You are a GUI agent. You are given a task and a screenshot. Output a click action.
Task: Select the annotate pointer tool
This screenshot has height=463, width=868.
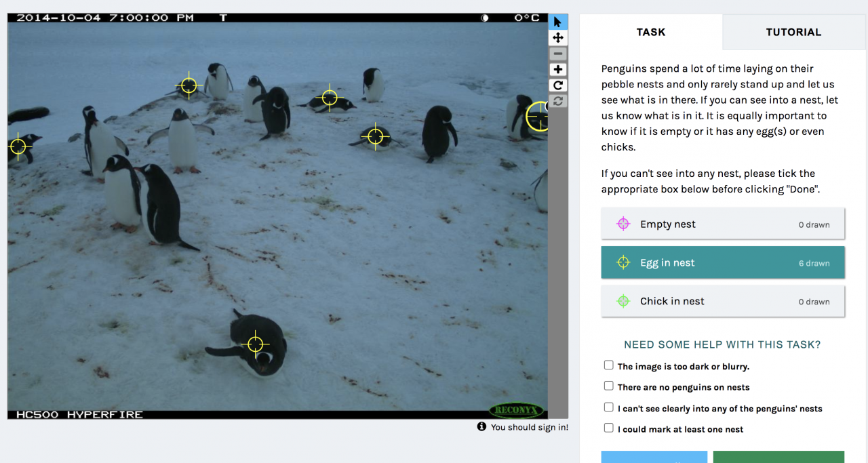click(558, 22)
